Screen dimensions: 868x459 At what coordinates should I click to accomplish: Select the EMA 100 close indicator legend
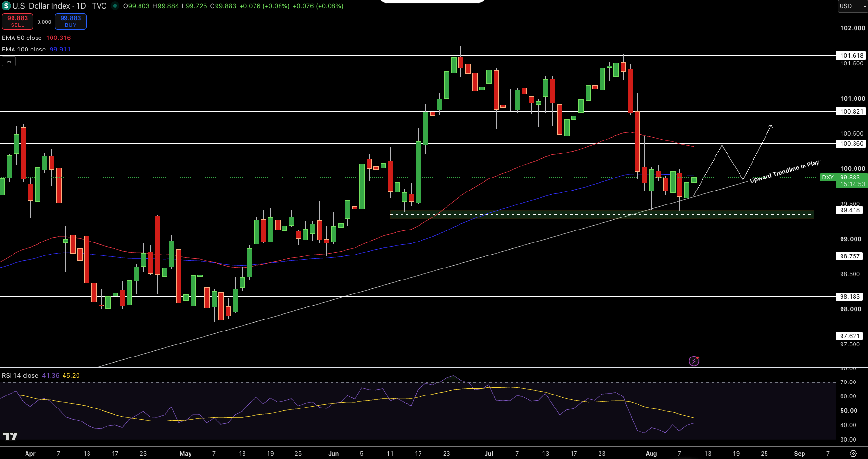[24, 50]
